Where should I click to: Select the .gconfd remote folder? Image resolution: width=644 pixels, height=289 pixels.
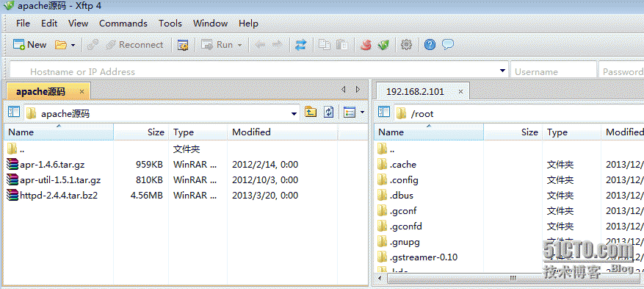coord(399,226)
